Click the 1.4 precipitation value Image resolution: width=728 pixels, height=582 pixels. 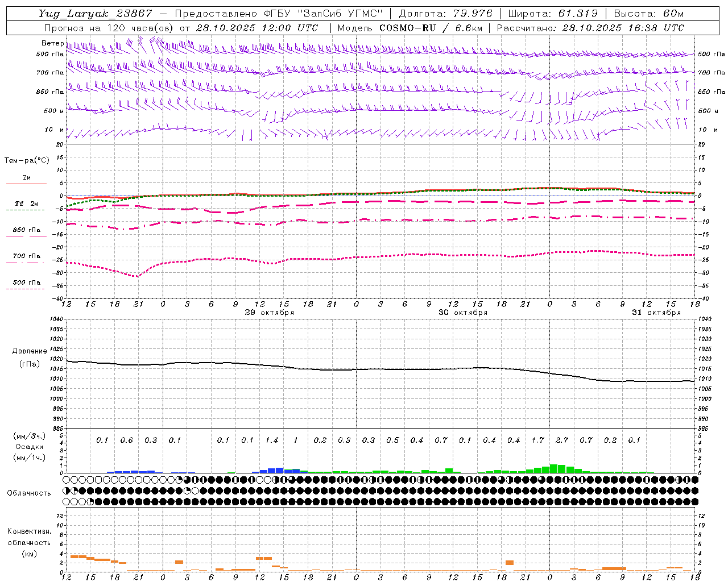tap(272, 440)
